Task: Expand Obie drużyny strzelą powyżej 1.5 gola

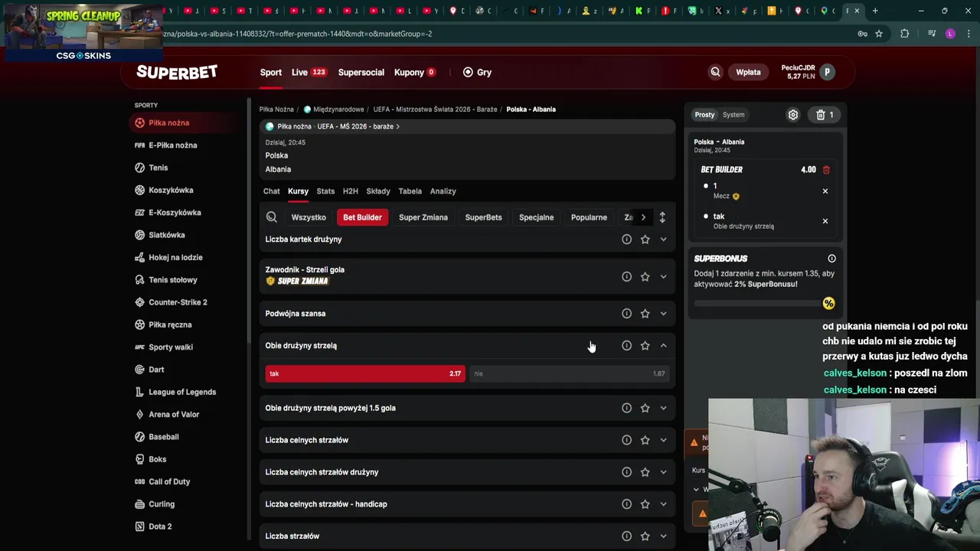Action: [663, 408]
